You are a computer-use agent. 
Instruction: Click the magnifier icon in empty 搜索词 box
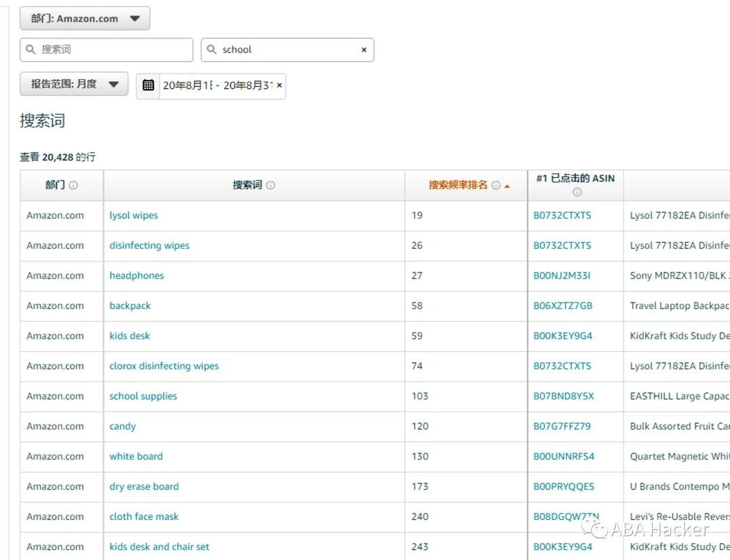coord(31,49)
